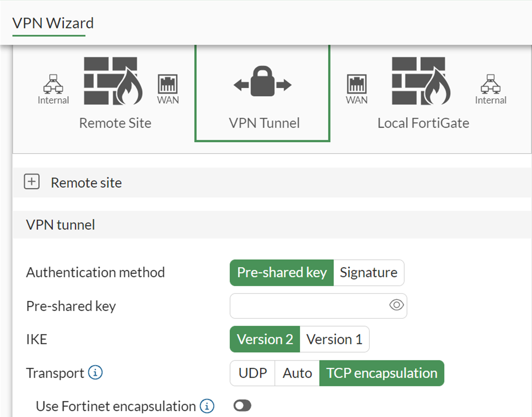Click the WAN port icon beside Local FortiGate
The height and width of the screenshot is (417, 532).
click(356, 85)
